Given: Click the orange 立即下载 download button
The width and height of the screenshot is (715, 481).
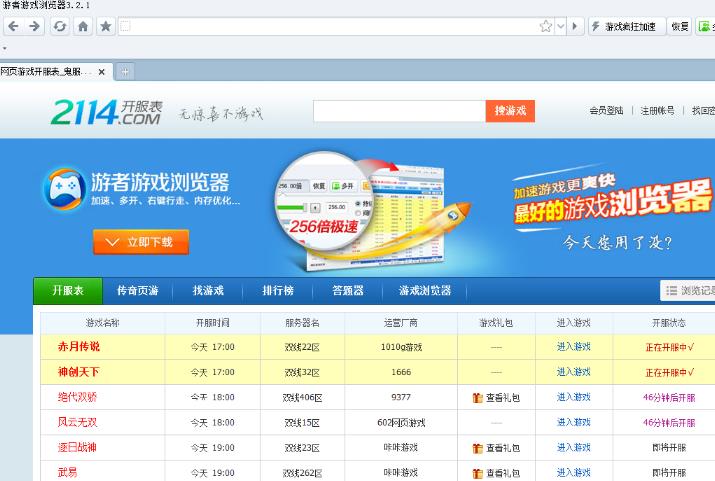Looking at the screenshot, I should 141,242.
